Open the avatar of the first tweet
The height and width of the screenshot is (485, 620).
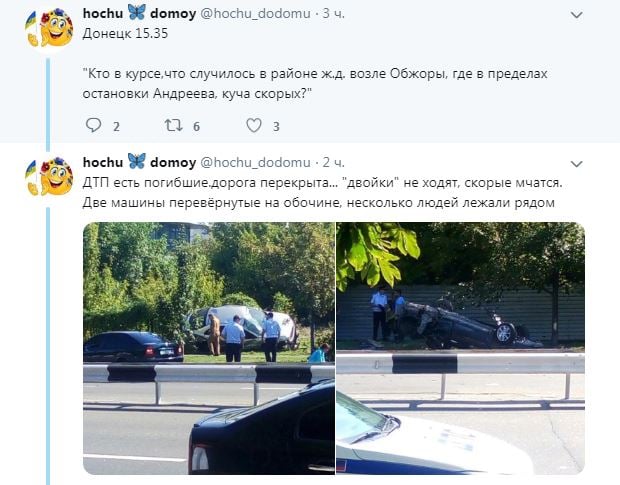tap(49, 27)
